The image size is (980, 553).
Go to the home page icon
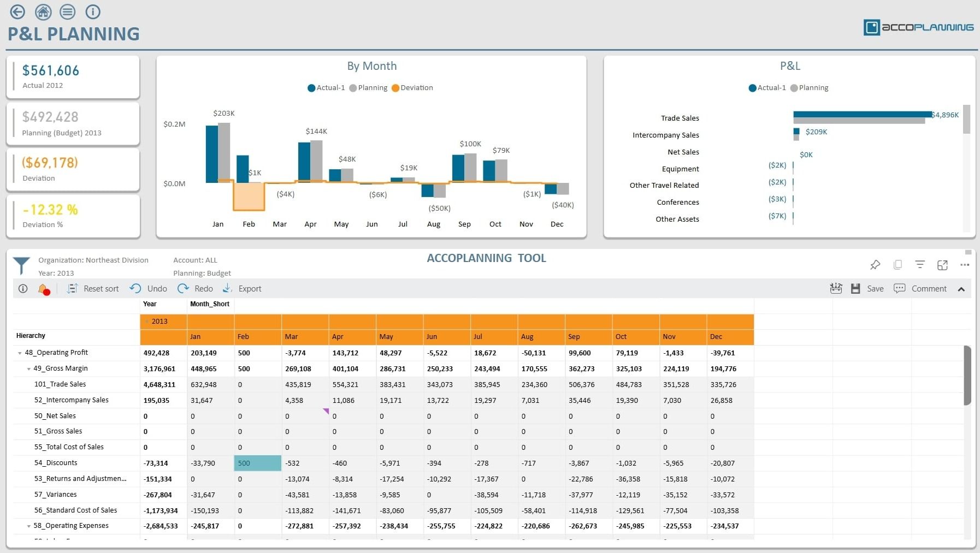43,11
